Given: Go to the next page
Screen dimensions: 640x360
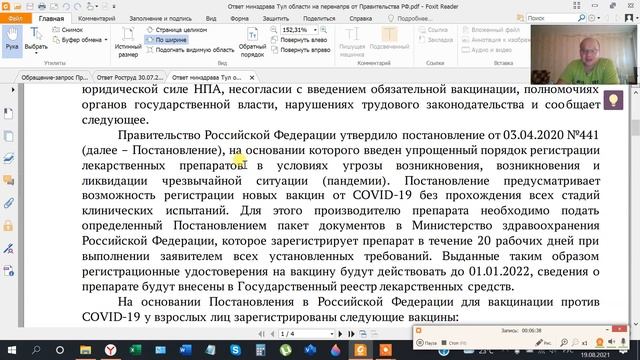Looking at the screenshot, I should point(340,334).
